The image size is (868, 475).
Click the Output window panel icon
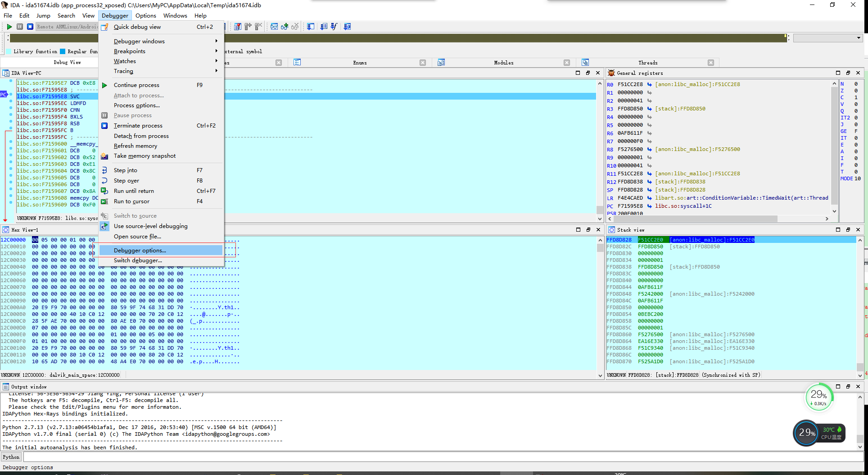pyautogui.click(x=6, y=387)
